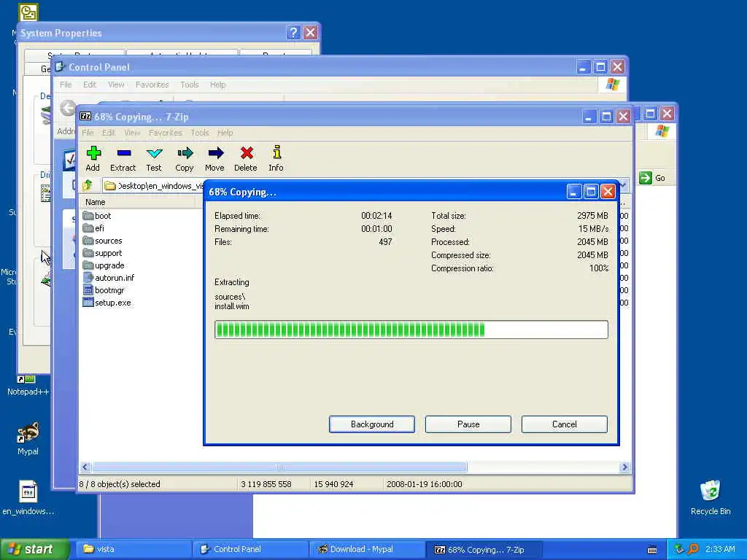Image resolution: width=747 pixels, height=560 pixels.
Task: Open Control Panel's Favorites menu
Action: coord(152,85)
